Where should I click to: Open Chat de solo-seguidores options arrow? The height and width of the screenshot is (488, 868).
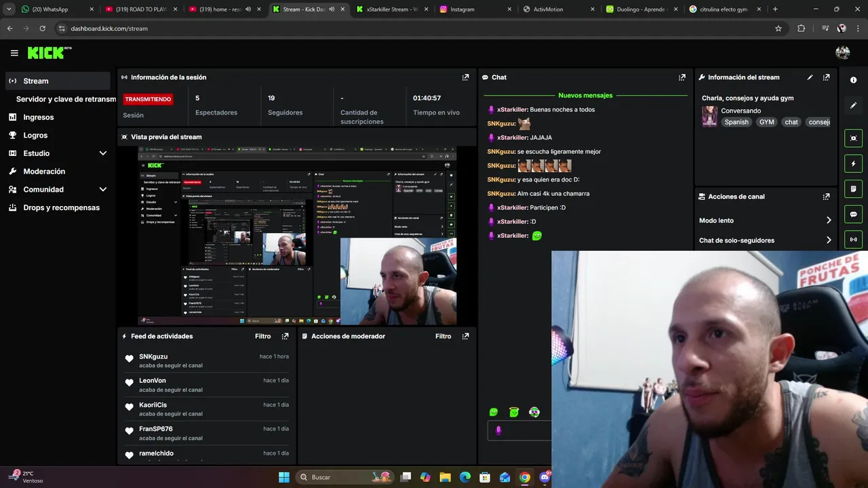[829, 240]
